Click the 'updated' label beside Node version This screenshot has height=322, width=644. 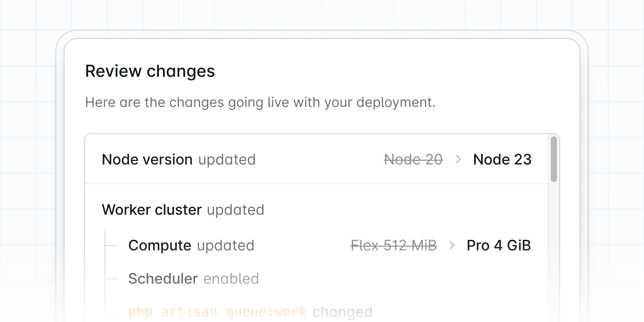point(227,160)
